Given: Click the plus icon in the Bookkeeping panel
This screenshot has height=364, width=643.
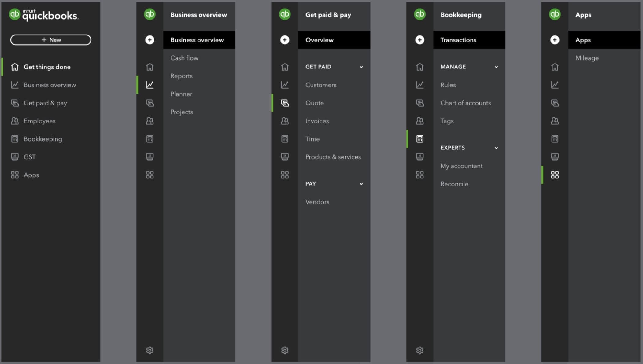Looking at the screenshot, I should click(420, 40).
